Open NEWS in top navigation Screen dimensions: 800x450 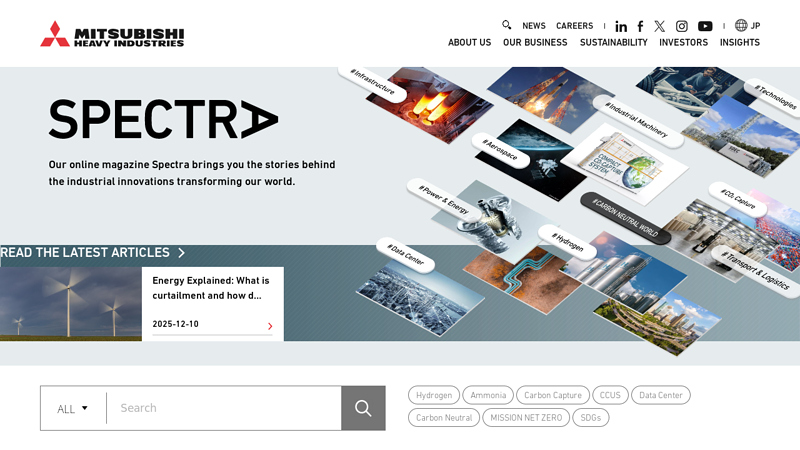[x=534, y=26]
